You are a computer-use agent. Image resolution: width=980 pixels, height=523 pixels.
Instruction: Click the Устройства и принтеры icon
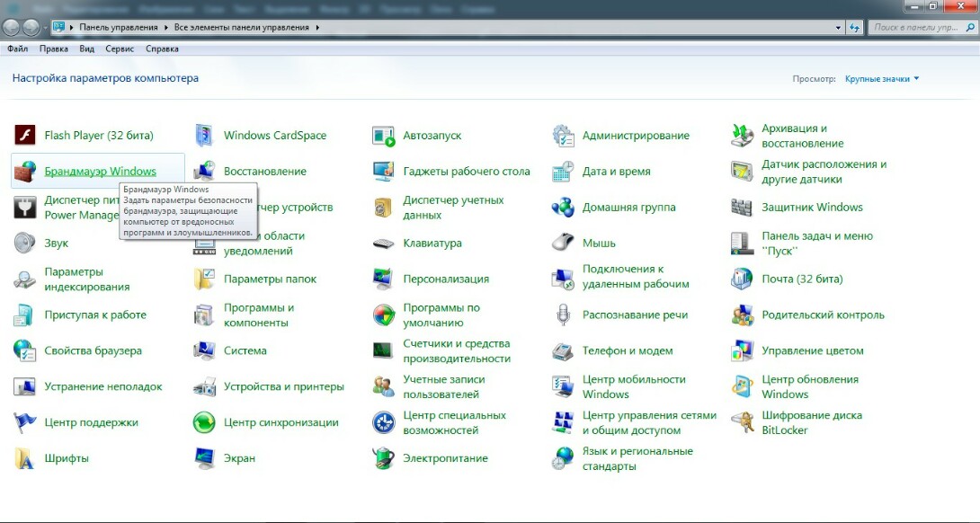pyautogui.click(x=204, y=386)
